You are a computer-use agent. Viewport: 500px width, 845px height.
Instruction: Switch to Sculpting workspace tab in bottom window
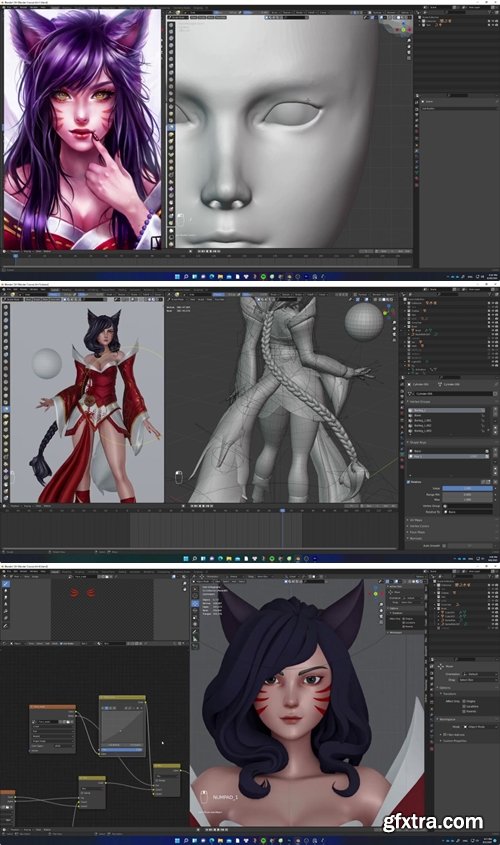coord(80,572)
